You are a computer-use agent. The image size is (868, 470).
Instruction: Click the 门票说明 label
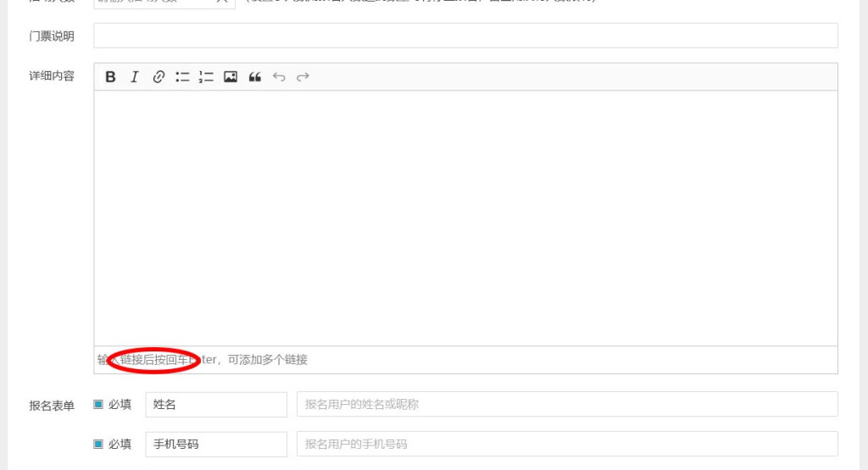tap(52, 36)
